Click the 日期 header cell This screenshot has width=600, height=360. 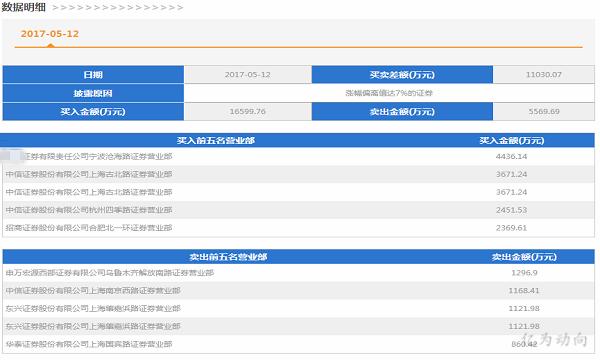[93, 75]
